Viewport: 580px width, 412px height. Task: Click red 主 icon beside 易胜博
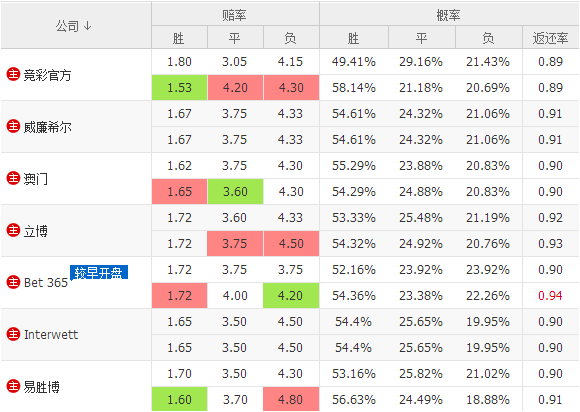[13, 386]
